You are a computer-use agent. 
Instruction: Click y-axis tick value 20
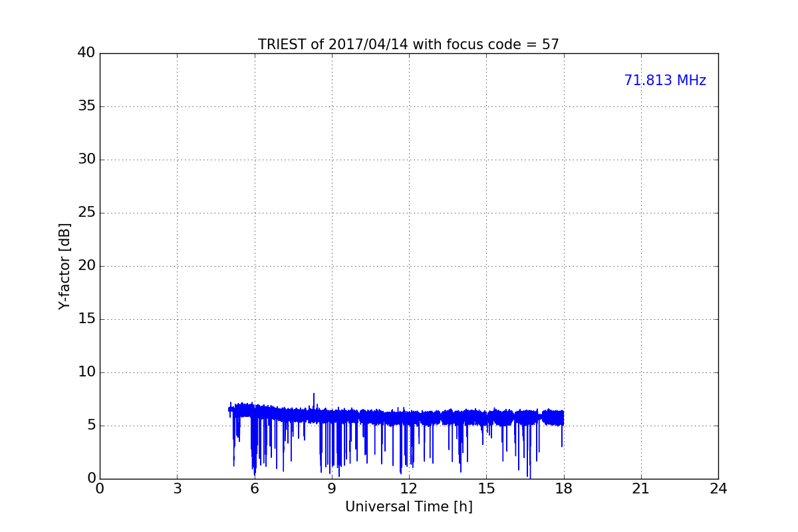(86, 266)
